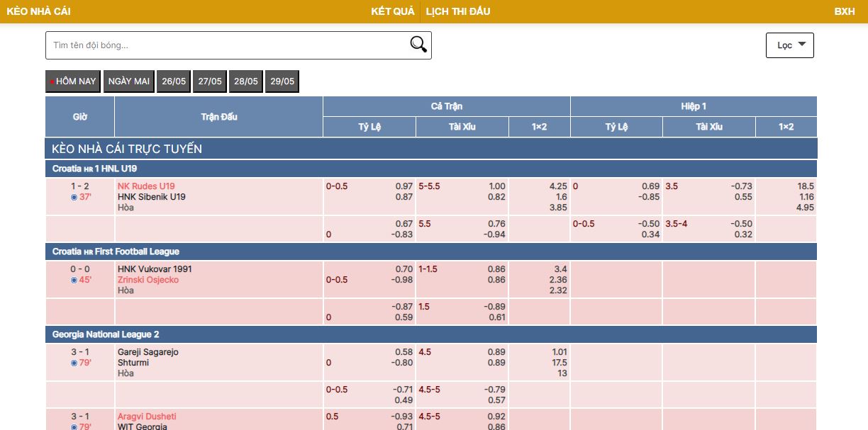Click the Zrinski Osjecko team link
Screen dimensions: 868x430
pos(147,279)
